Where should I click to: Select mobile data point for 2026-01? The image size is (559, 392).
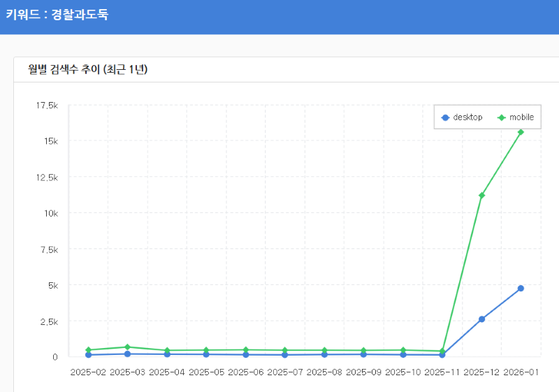521,132
